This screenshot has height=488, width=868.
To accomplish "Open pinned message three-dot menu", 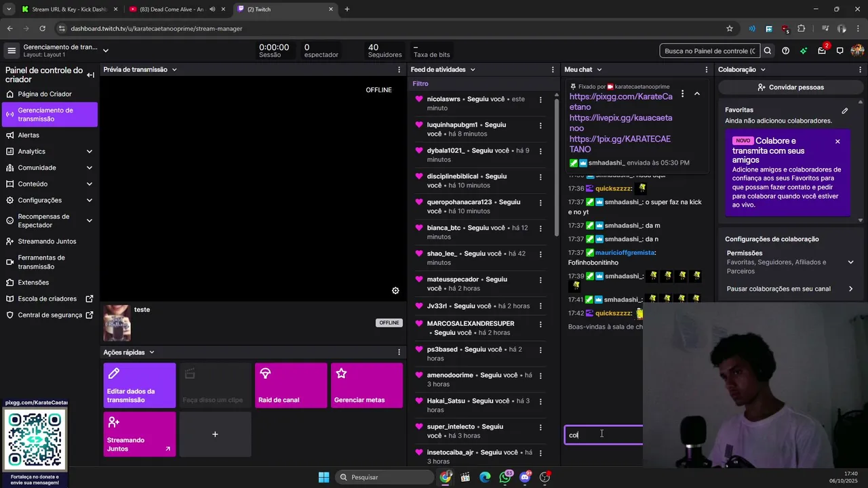I will pyautogui.click(x=682, y=94).
